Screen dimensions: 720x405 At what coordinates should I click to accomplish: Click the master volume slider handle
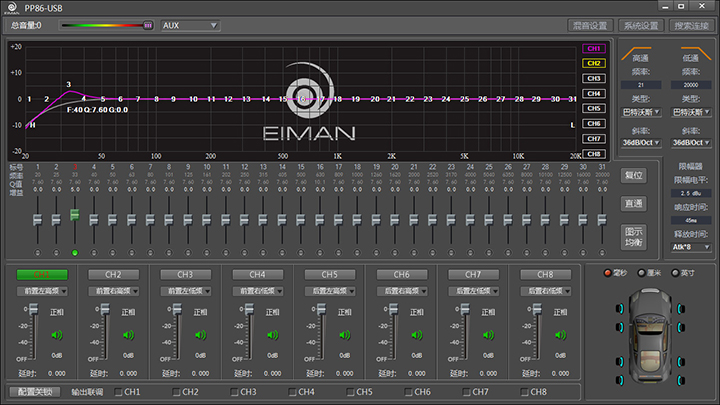pos(148,26)
